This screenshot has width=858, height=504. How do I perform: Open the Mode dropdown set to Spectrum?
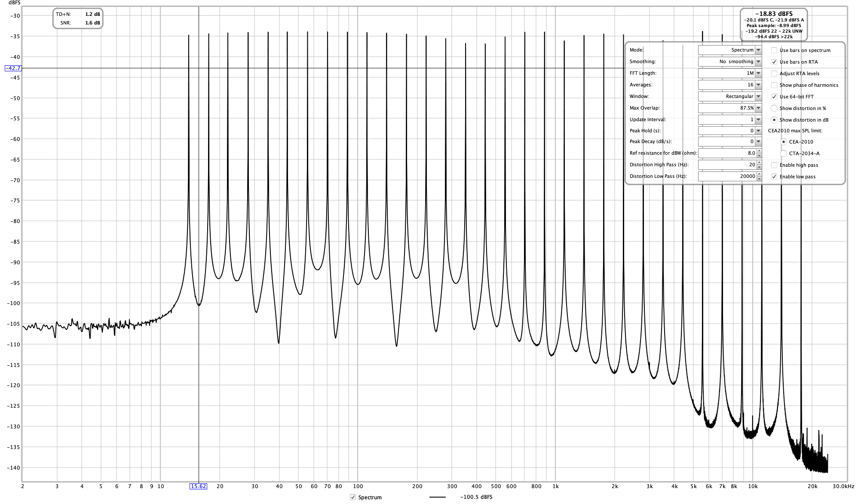coord(729,50)
